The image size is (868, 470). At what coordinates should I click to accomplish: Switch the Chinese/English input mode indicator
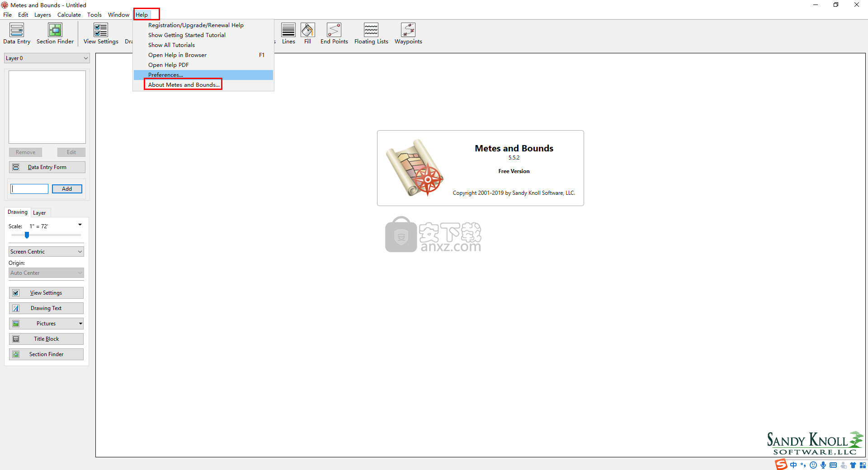click(x=793, y=465)
